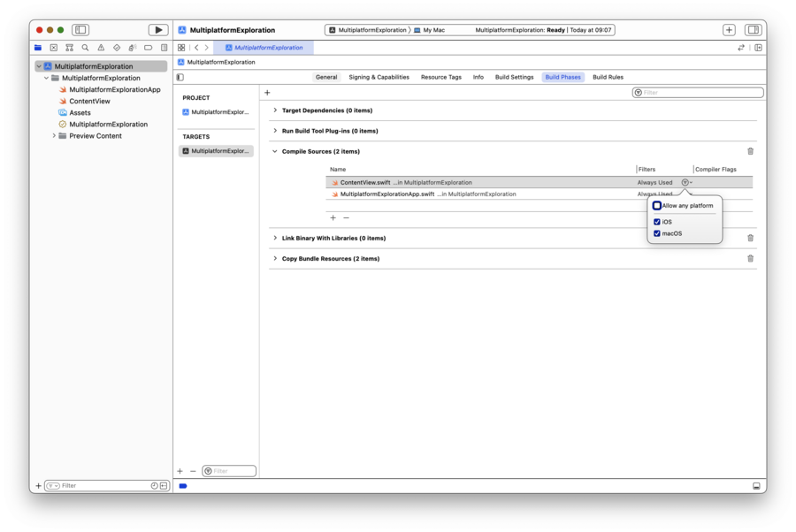The image size is (796, 532).
Task: Select the target under TARGETS heading
Action: click(x=216, y=151)
